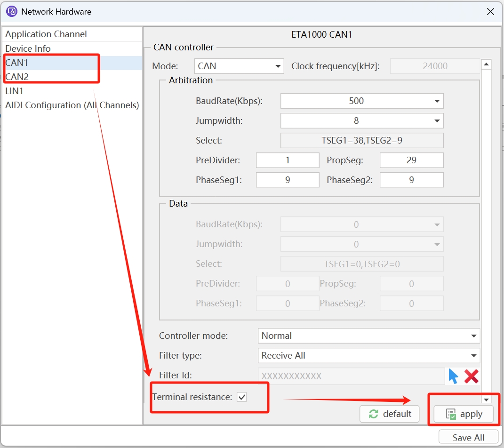This screenshot has width=504, height=448.
Task: Open the Filter type dropdown
Action: click(368, 356)
